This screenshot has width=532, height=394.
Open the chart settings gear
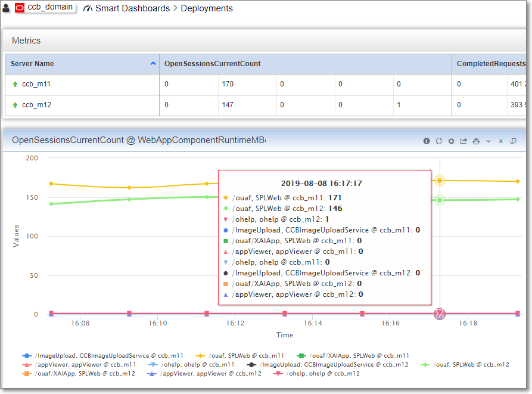click(x=451, y=141)
